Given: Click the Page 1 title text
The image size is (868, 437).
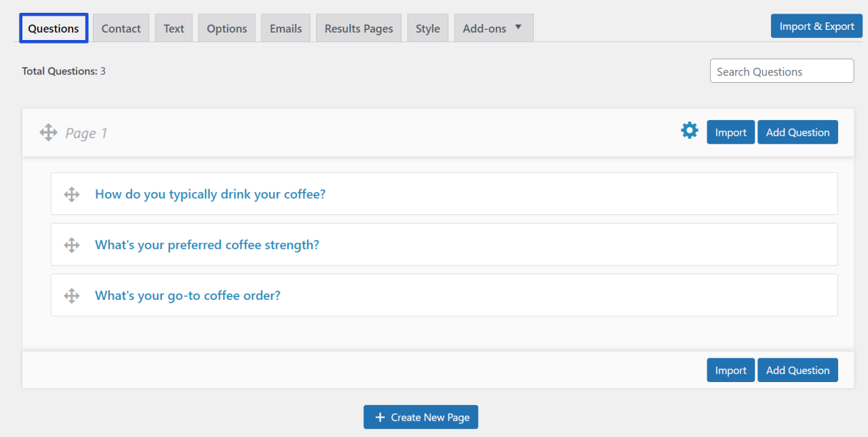Looking at the screenshot, I should tap(86, 133).
